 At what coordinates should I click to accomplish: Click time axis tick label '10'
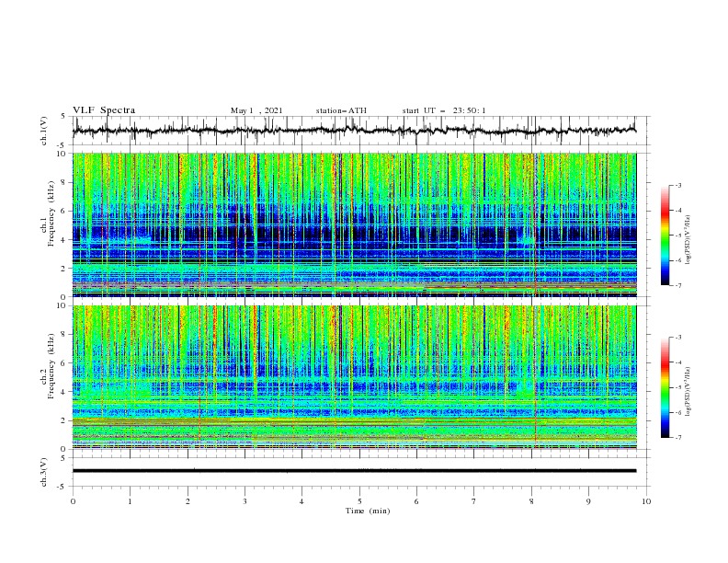click(x=646, y=501)
